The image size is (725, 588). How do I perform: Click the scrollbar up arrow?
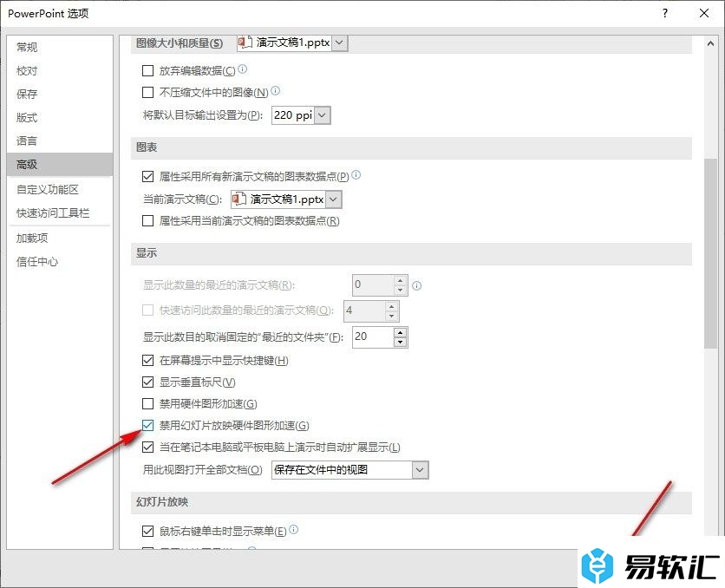pos(710,43)
